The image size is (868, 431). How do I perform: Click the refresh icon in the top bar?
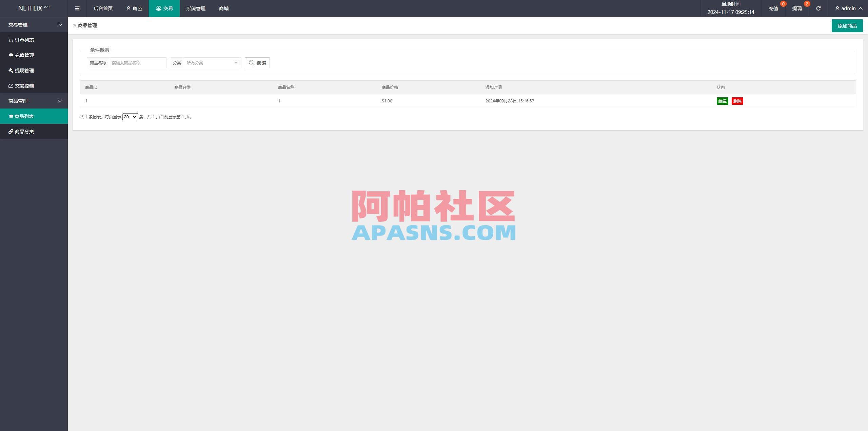click(x=818, y=8)
